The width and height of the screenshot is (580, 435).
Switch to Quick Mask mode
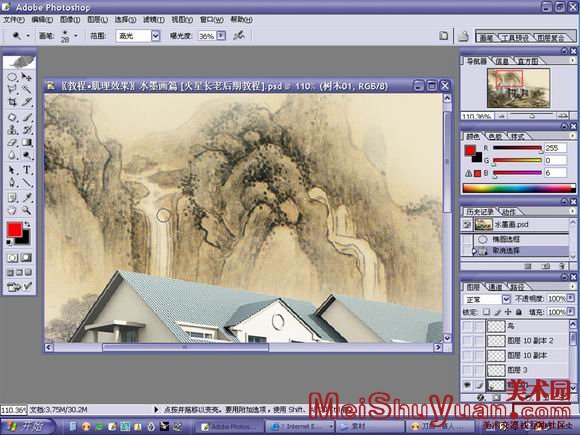point(26,258)
